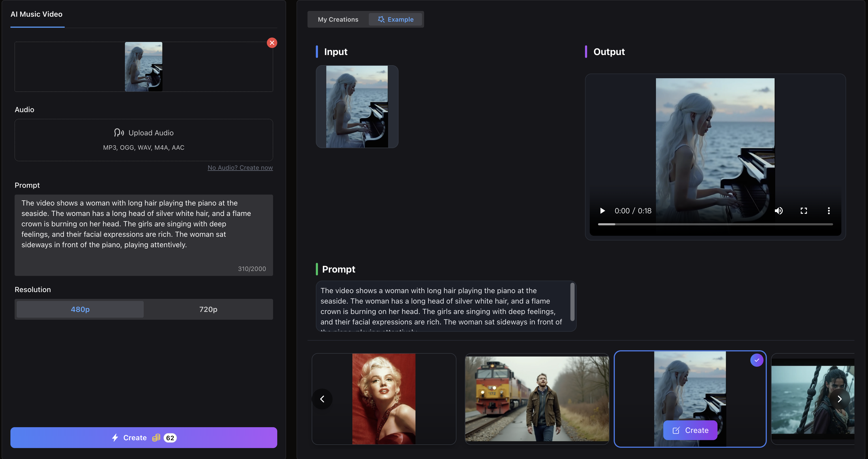The height and width of the screenshot is (459, 868).
Task: Toggle checkmark on selected piano example
Action: [756, 360]
